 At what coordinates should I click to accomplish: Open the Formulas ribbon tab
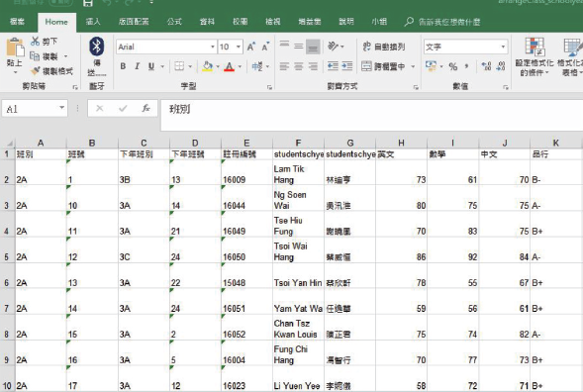tap(174, 22)
